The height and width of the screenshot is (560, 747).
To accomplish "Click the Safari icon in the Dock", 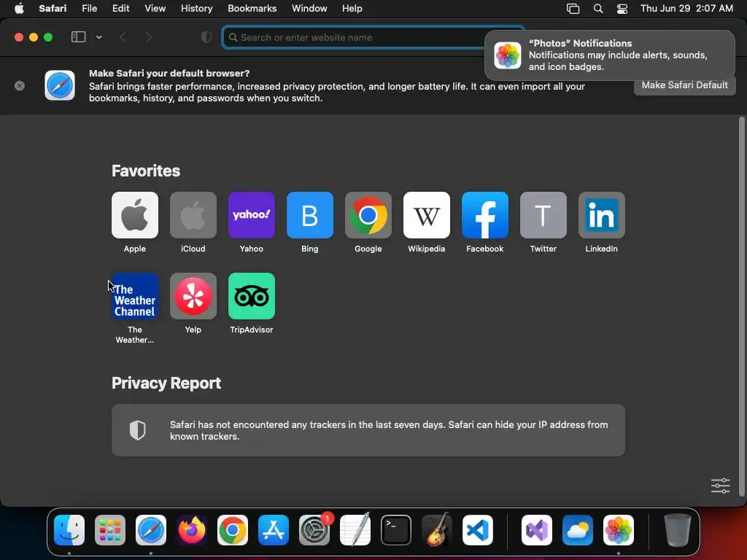I will pos(151,530).
